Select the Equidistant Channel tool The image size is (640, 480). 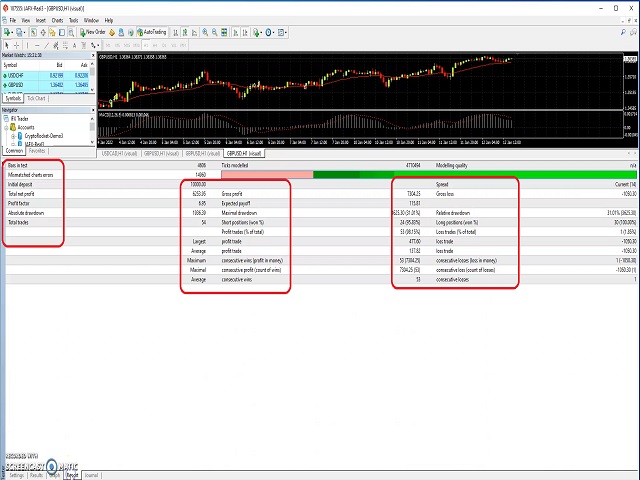(x=56, y=45)
